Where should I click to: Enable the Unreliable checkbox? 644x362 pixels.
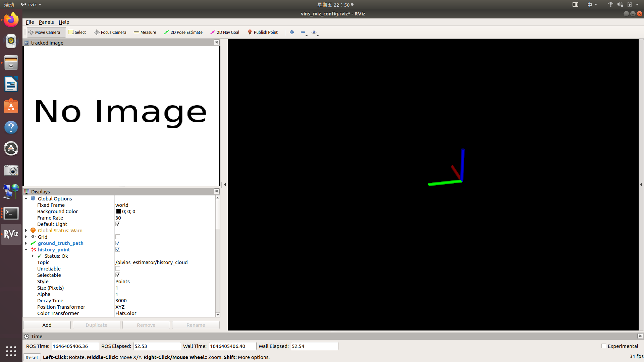[118, 269]
